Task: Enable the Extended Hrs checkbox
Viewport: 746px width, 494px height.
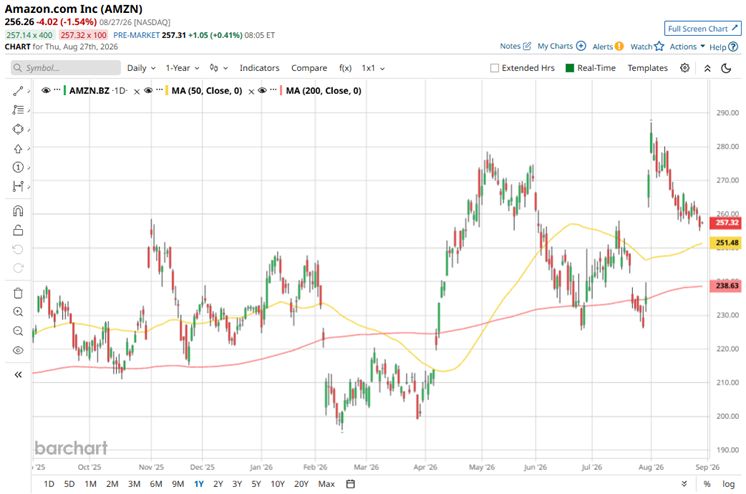Action: pyautogui.click(x=494, y=68)
